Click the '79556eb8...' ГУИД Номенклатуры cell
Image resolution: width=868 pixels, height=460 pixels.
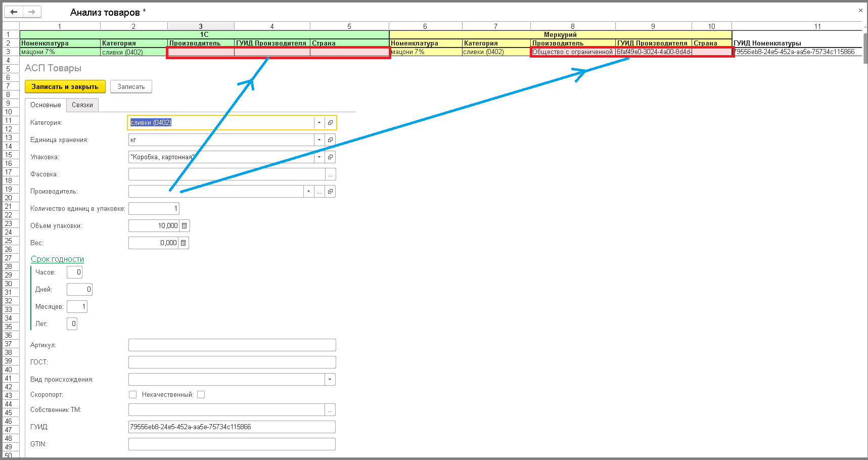coord(797,52)
